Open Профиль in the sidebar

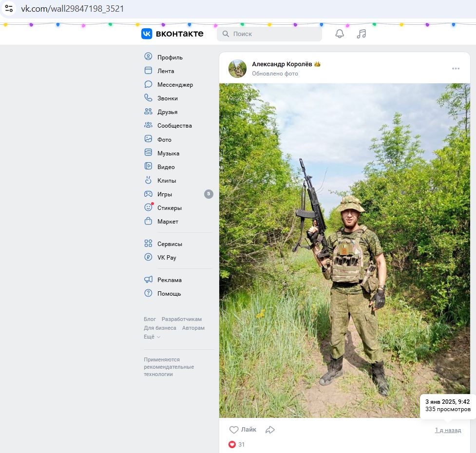[170, 57]
